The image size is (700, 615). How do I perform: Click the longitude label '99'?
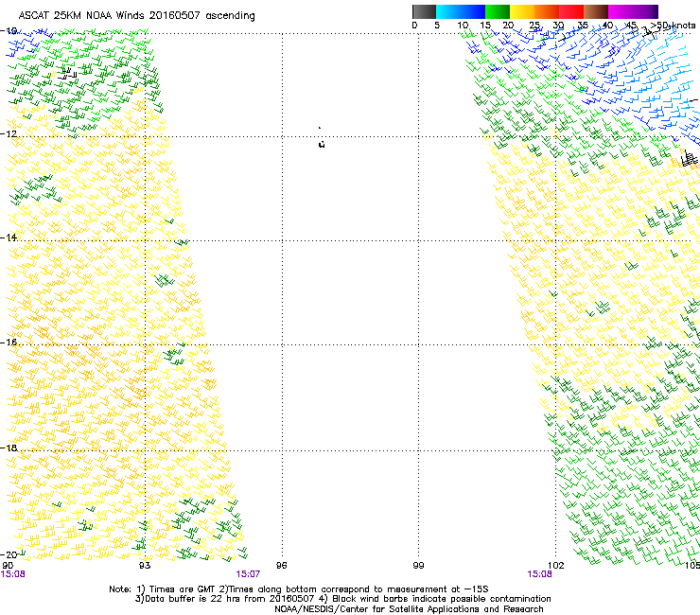(x=418, y=566)
